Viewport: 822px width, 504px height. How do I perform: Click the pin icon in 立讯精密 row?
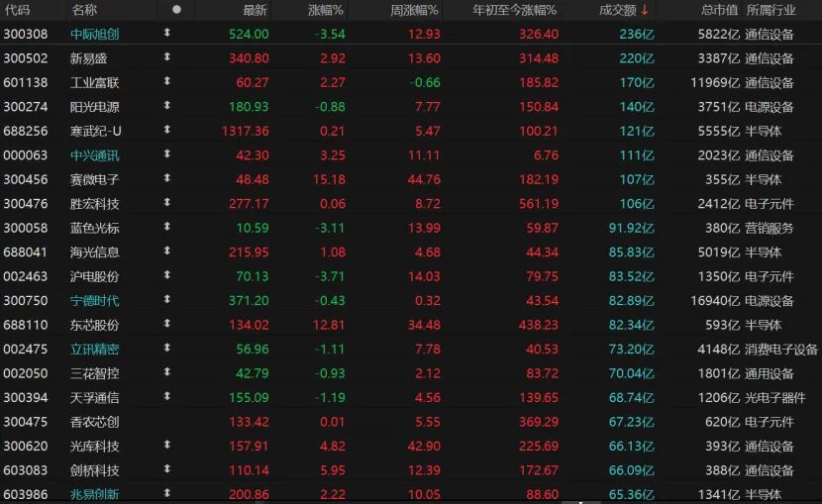coord(166,348)
